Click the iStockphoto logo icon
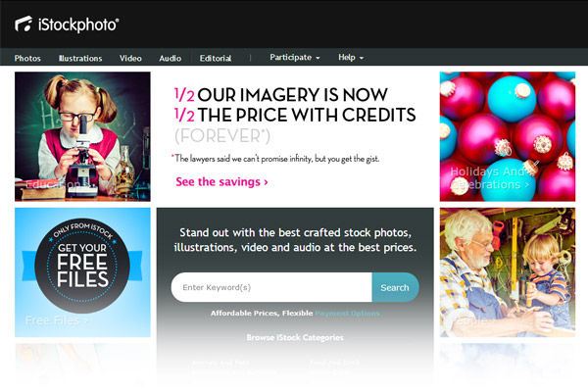Screen dimensions: 588x392 click(24, 24)
